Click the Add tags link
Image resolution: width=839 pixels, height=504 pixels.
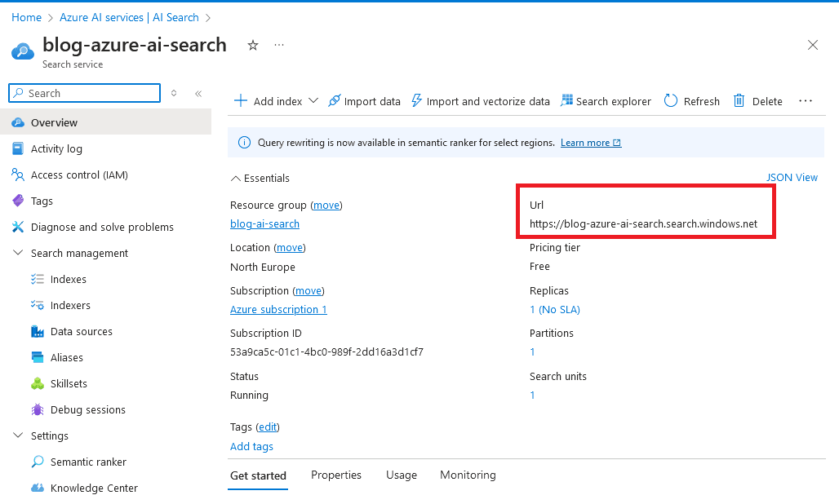click(x=251, y=446)
